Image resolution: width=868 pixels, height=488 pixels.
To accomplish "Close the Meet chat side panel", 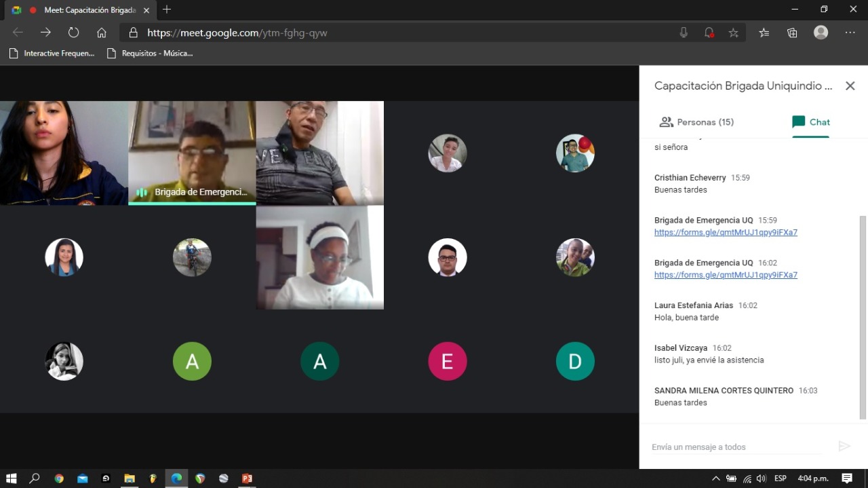I will pyautogui.click(x=850, y=86).
